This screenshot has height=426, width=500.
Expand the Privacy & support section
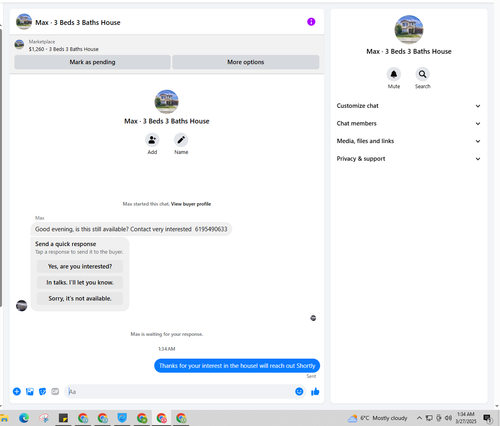pos(409,159)
